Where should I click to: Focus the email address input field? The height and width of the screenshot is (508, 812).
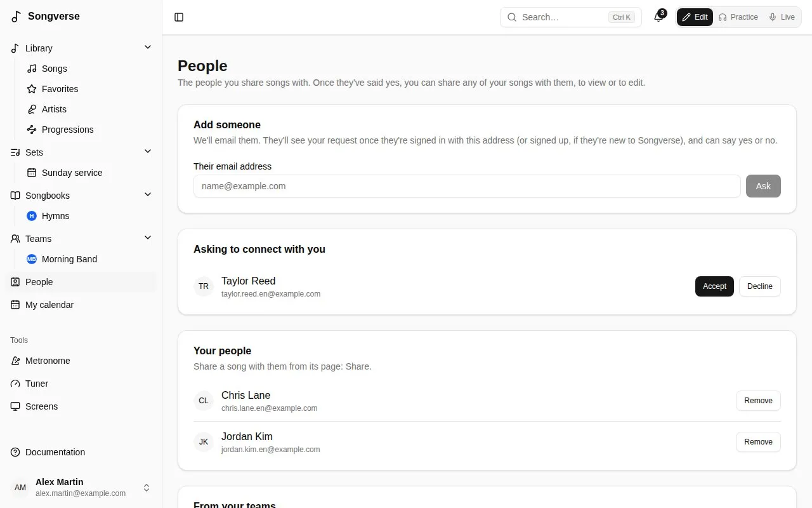pos(467,186)
